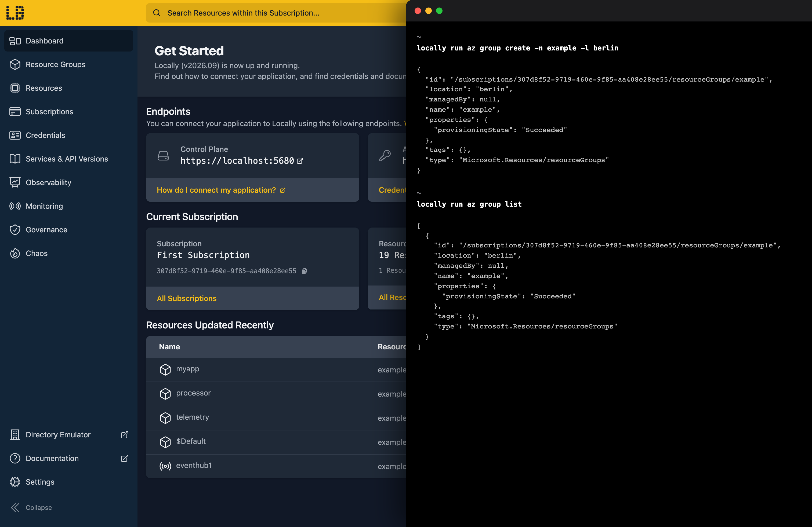The image size is (812, 527).
Task: Maximize the terminal with the green button
Action: click(x=440, y=11)
